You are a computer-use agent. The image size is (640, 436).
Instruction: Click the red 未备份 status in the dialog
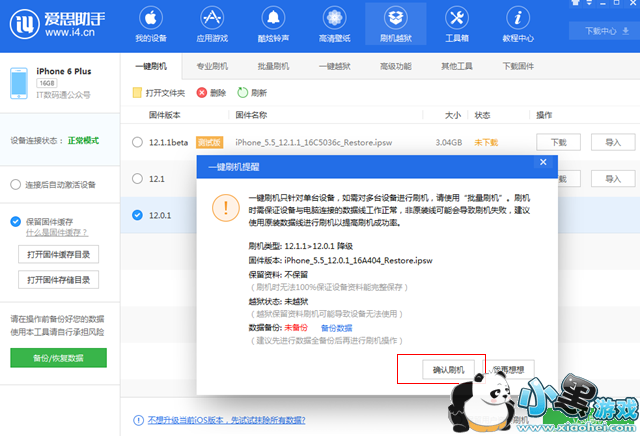coord(296,328)
